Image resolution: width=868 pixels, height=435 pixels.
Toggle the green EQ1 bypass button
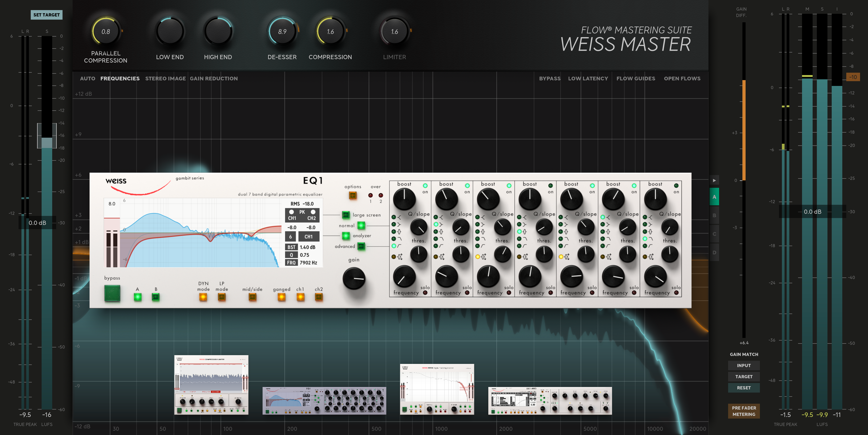click(112, 293)
